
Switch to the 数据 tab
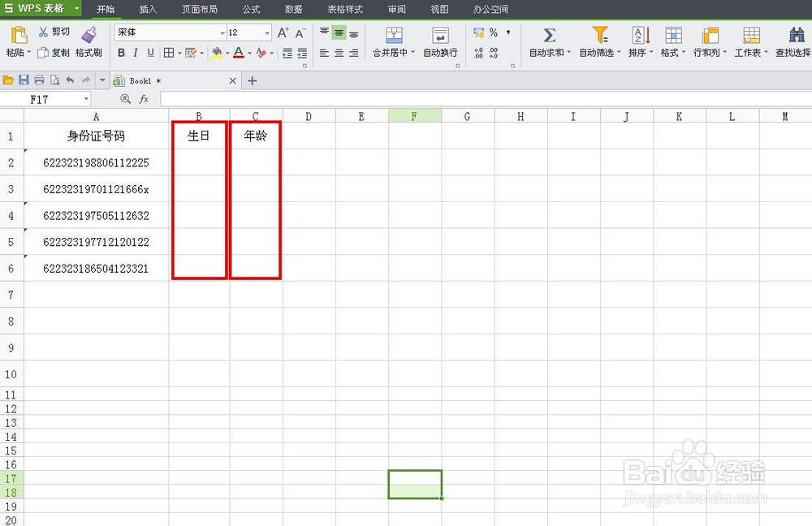click(294, 9)
